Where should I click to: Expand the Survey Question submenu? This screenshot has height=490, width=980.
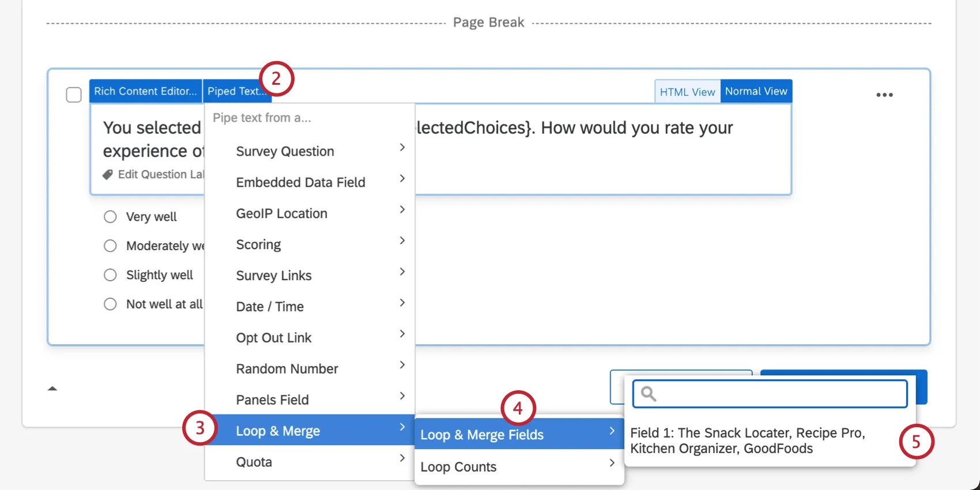402,148
